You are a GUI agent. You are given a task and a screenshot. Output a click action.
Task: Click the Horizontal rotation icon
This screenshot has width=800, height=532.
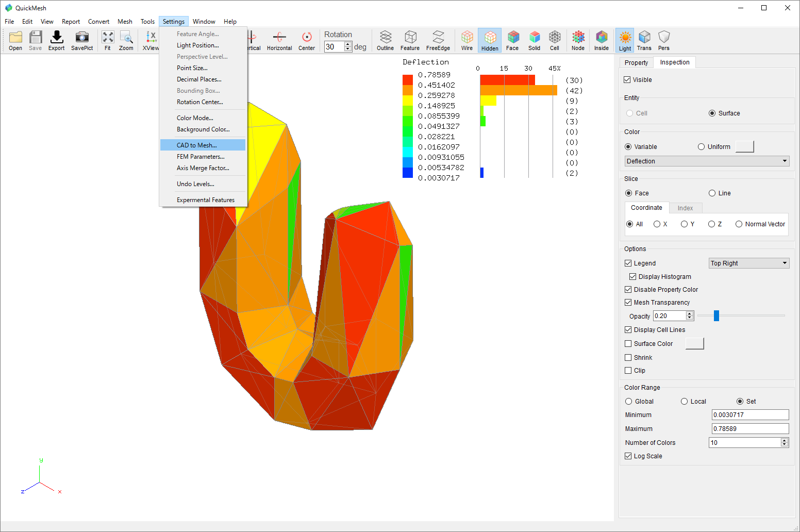click(x=279, y=40)
